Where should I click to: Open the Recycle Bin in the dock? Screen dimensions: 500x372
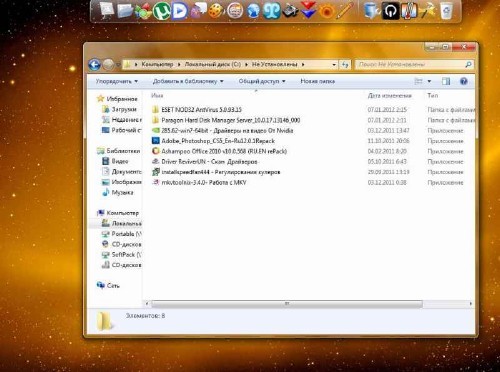[x=446, y=11]
